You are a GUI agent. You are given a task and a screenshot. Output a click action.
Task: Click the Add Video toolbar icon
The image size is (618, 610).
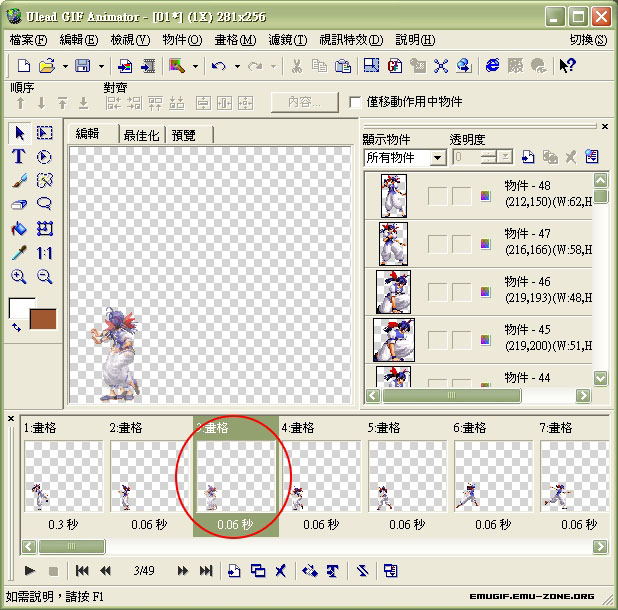149,65
